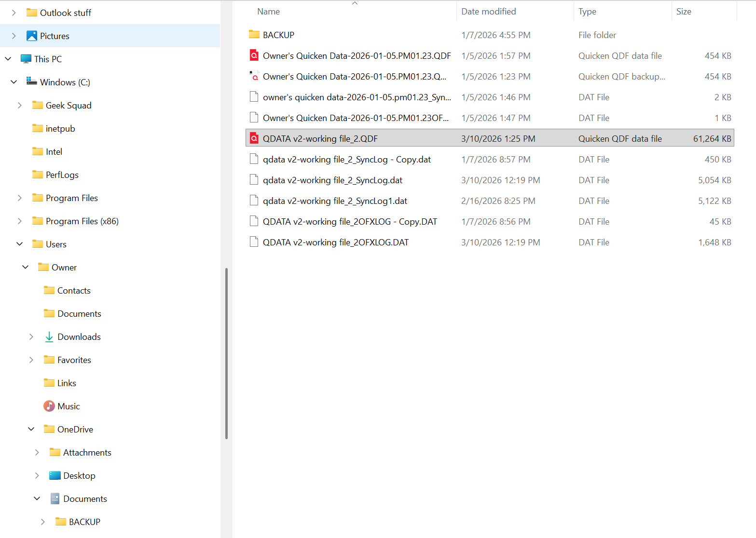Image resolution: width=756 pixels, height=538 pixels.
Task: Click the OneDrive folder icon in tree
Action: pyautogui.click(x=49, y=429)
